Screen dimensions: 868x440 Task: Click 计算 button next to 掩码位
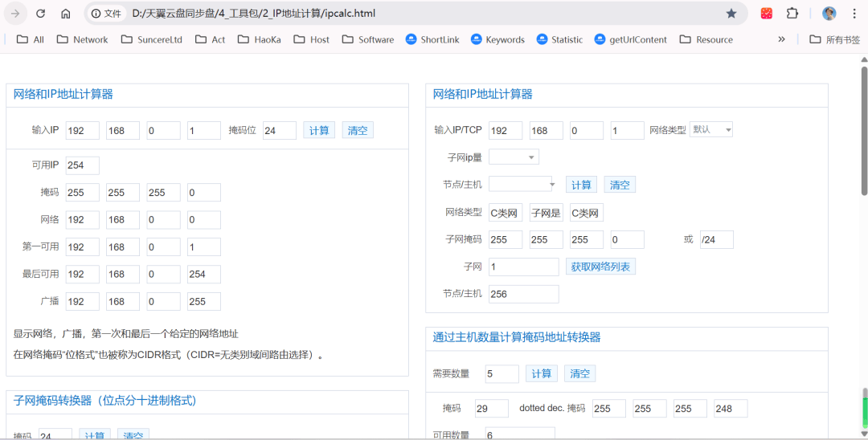(x=319, y=130)
